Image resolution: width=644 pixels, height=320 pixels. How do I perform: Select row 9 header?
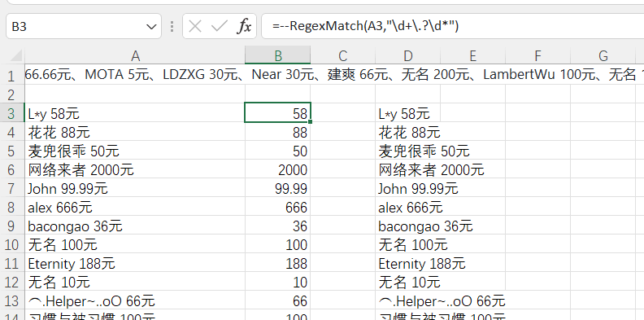11,226
